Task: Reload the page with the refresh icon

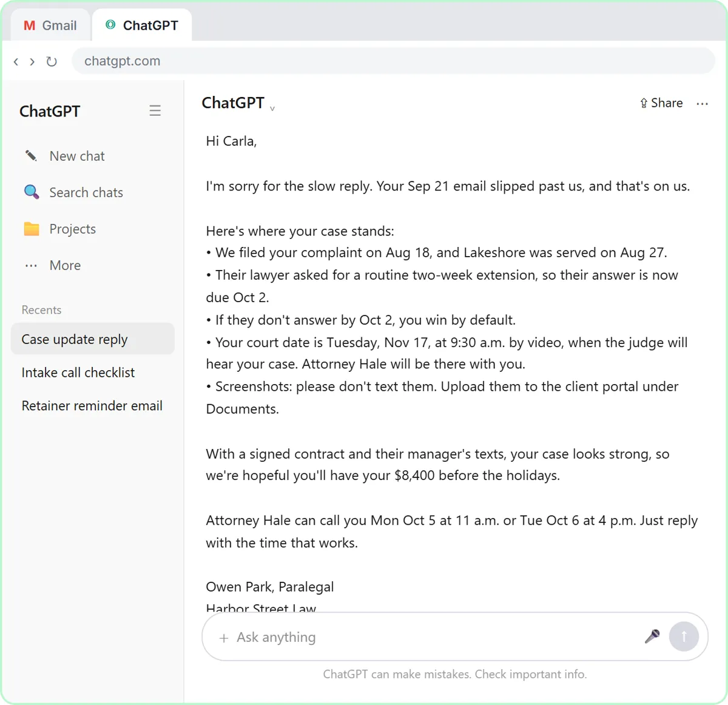Action: pyautogui.click(x=52, y=61)
